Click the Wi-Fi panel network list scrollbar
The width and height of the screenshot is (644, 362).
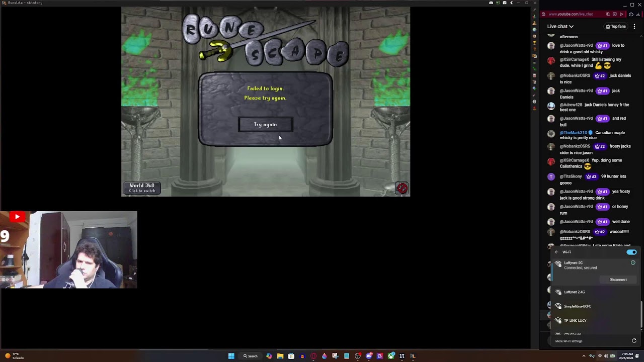click(x=641, y=314)
